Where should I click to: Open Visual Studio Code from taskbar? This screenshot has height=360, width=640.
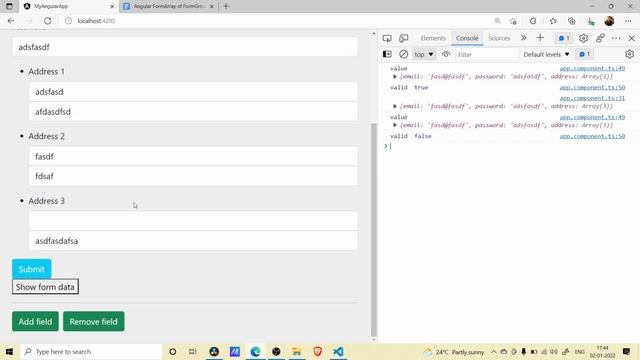click(x=338, y=351)
